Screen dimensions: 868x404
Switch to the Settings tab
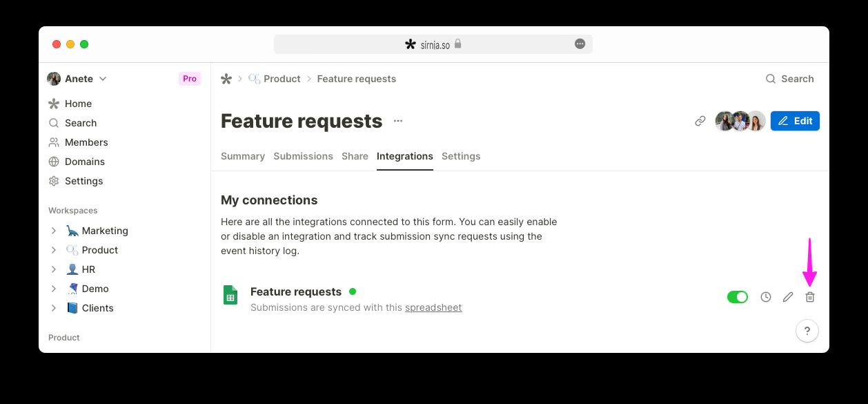tap(461, 156)
